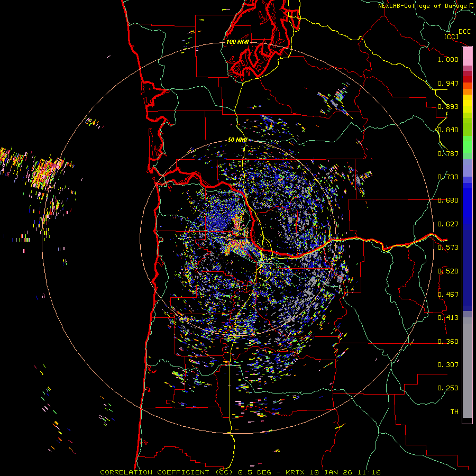476x476 pixels.
Task: Click the 50 NMI range ring label
Action: (x=237, y=140)
